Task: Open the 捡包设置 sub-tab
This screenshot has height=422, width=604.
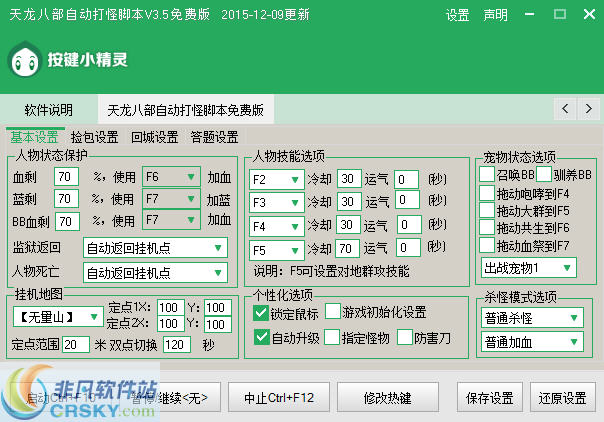Action: pos(94,137)
